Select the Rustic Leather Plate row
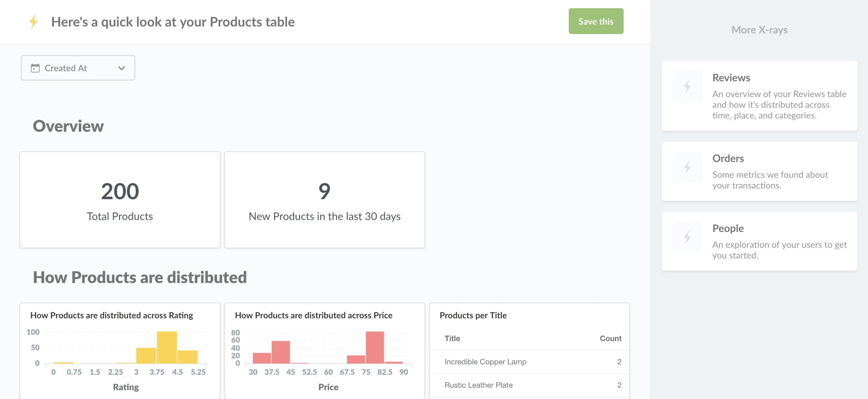 (529, 385)
